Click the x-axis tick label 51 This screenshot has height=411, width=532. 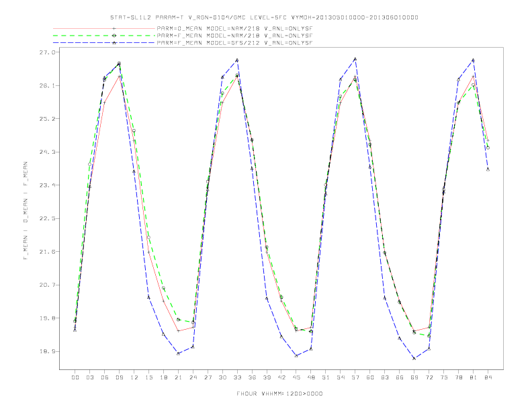click(326, 377)
